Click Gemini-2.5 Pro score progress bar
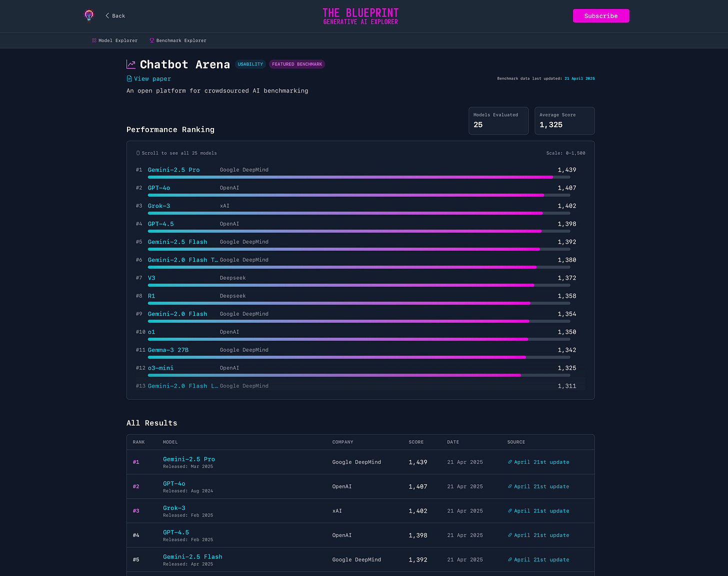Screen dimensions: 728x576 click(x=359, y=177)
